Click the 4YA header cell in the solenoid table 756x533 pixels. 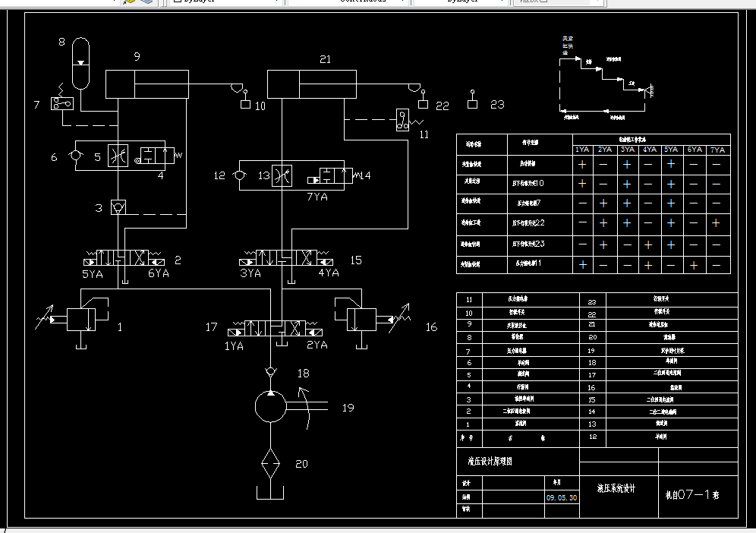(650, 150)
